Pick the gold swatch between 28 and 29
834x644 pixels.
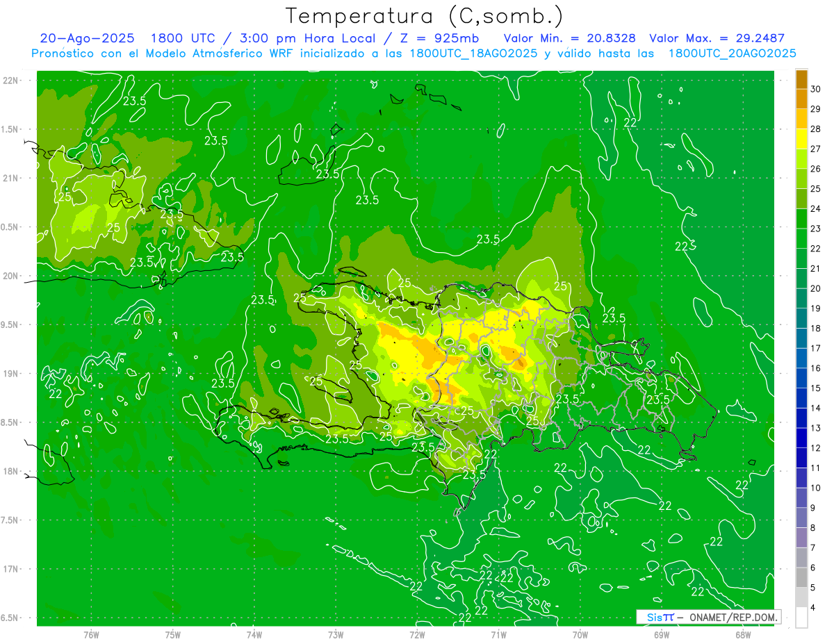801,119
